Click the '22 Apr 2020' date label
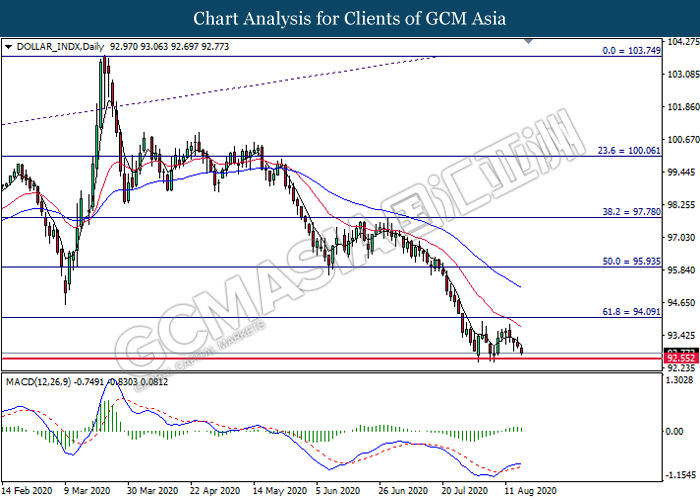 [x=215, y=491]
